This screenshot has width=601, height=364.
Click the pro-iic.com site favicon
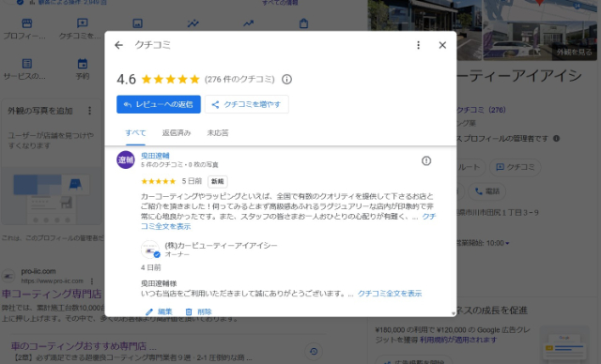tap(8, 276)
